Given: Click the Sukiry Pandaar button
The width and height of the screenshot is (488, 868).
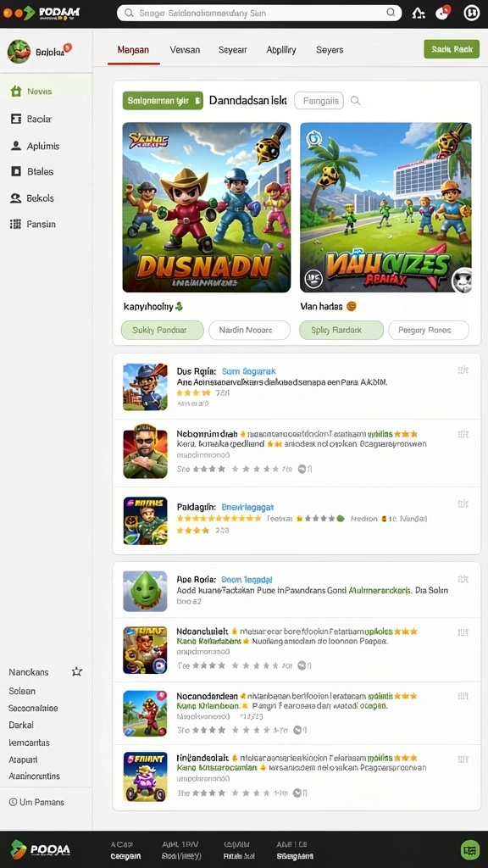Looking at the screenshot, I should tap(162, 330).
